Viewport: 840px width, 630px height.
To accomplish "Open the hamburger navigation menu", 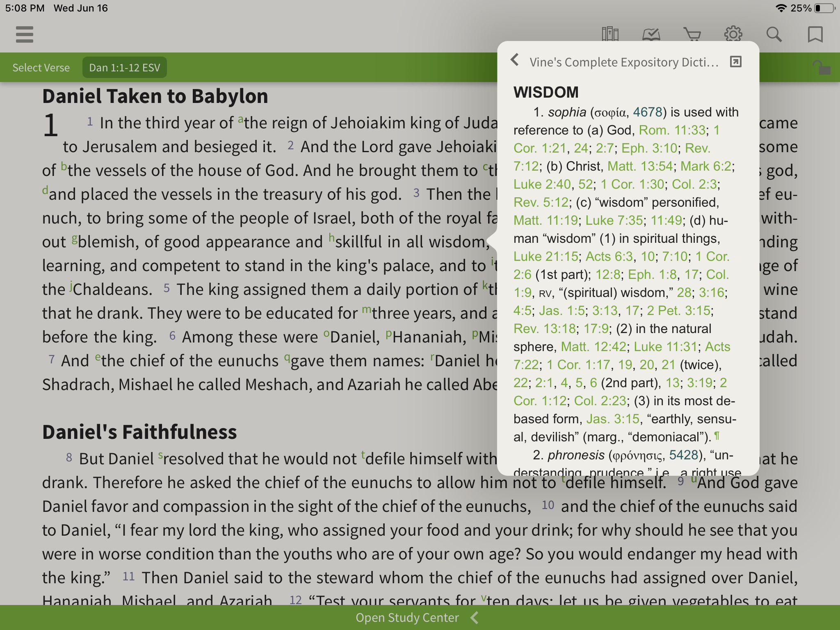I will point(25,34).
